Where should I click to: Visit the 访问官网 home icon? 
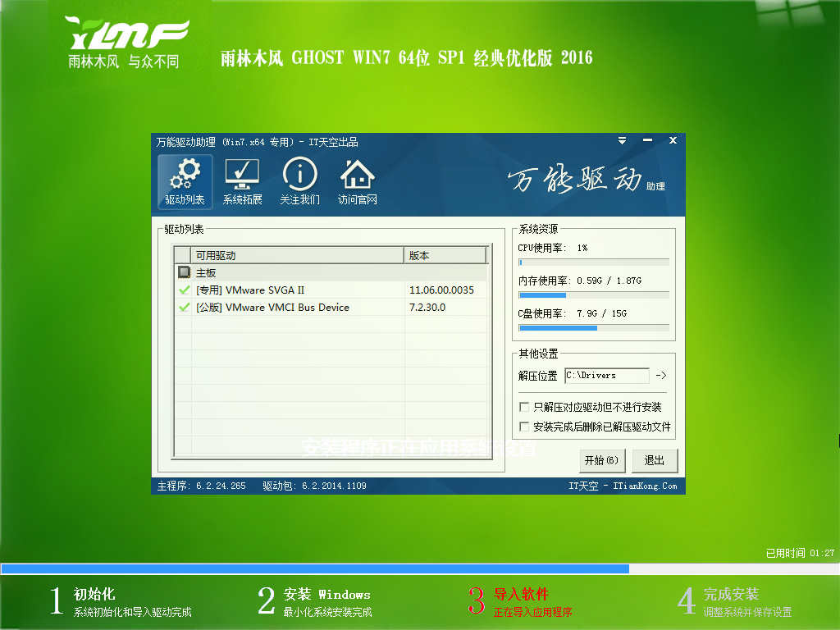tap(358, 181)
